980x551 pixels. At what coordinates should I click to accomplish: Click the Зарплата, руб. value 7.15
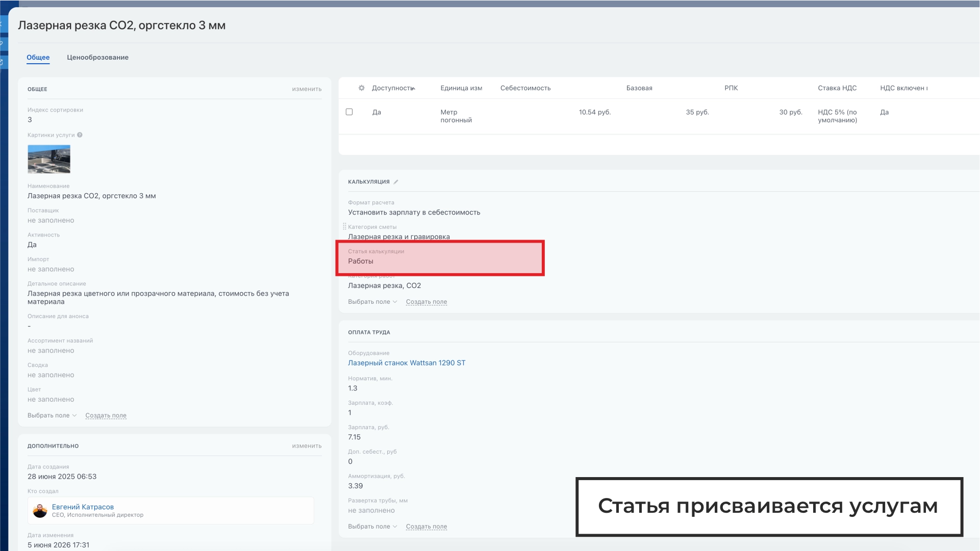click(354, 437)
